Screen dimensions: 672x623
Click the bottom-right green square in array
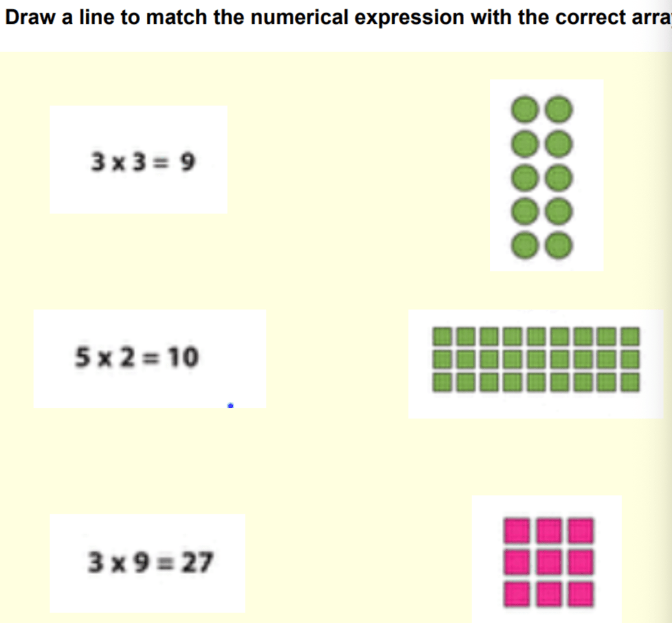(x=630, y=382)
